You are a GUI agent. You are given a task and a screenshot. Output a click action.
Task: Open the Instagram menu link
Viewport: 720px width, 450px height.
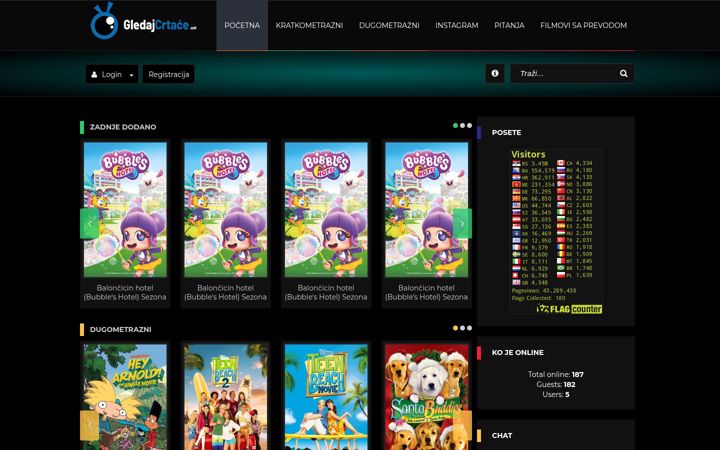click(x=456, y=25)
